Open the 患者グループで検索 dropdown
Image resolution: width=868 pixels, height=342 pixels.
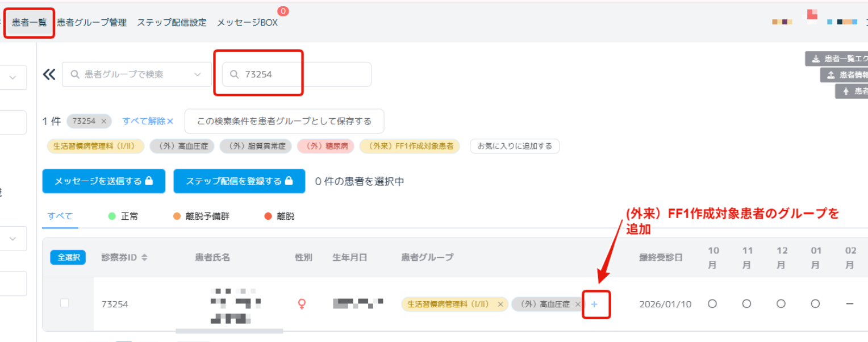pos(137,74)
